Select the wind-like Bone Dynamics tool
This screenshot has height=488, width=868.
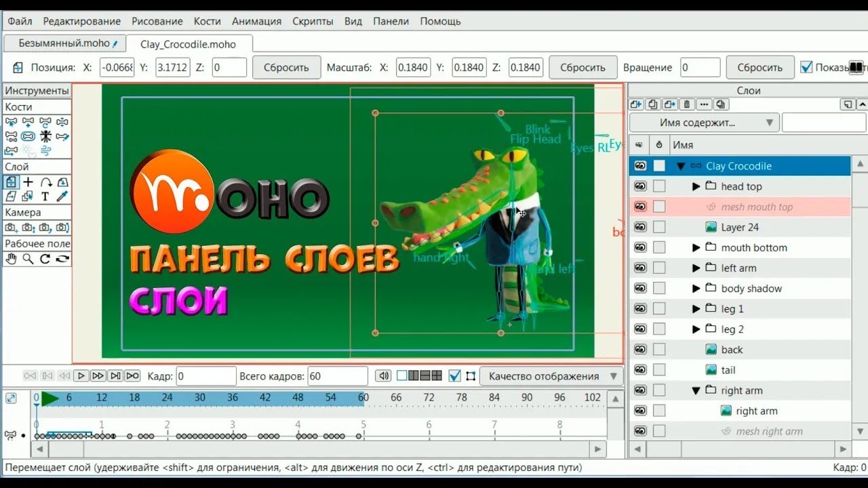pyautogui.click(x=45, y=150)
